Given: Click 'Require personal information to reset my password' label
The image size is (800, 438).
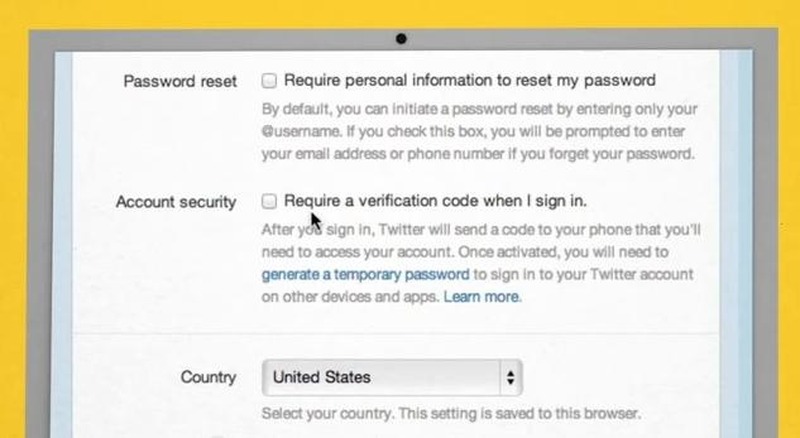Looking at the screenshot, I should pyautogui.click(x=470, y=80).
